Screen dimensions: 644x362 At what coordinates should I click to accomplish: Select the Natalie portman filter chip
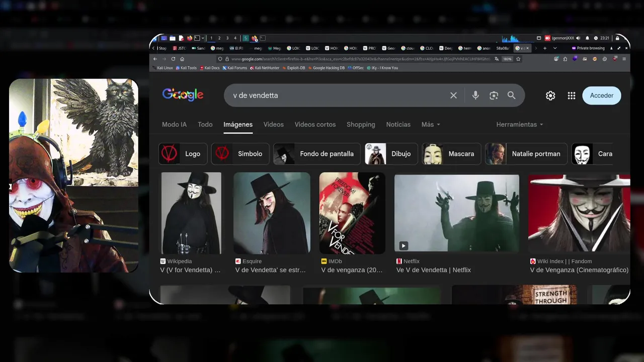pos(526,154)
